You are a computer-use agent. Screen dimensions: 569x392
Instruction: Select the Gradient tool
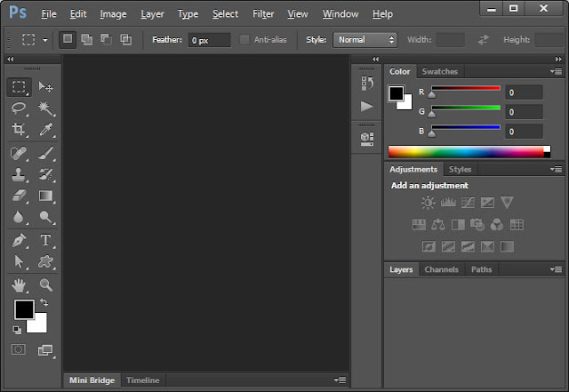(45, 196)
